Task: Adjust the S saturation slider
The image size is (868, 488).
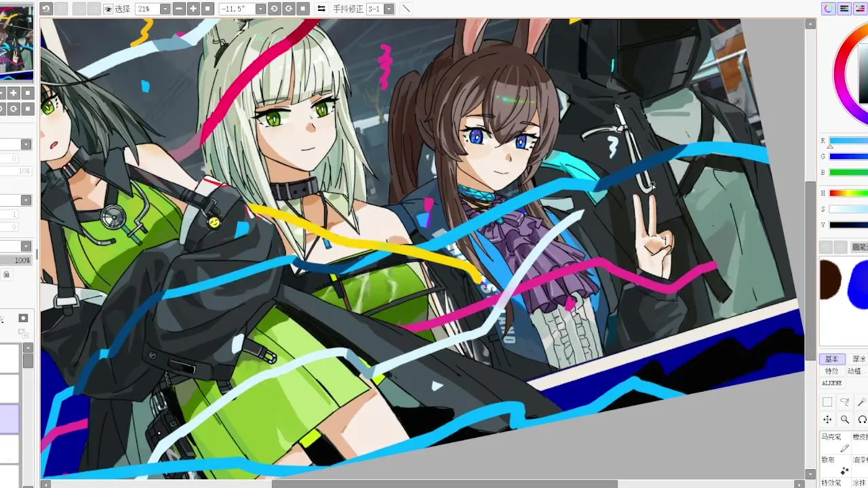Action: pyautogui.click(x=848, y=209)
